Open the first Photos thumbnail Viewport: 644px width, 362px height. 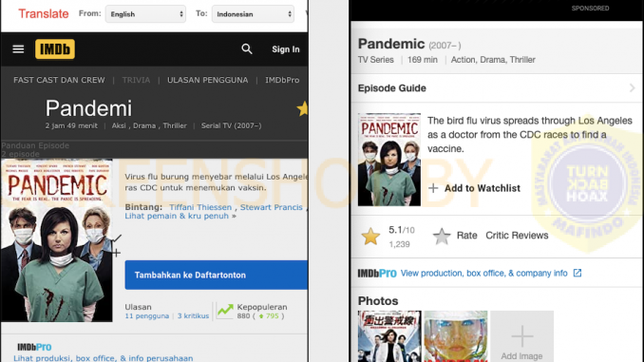389,336
